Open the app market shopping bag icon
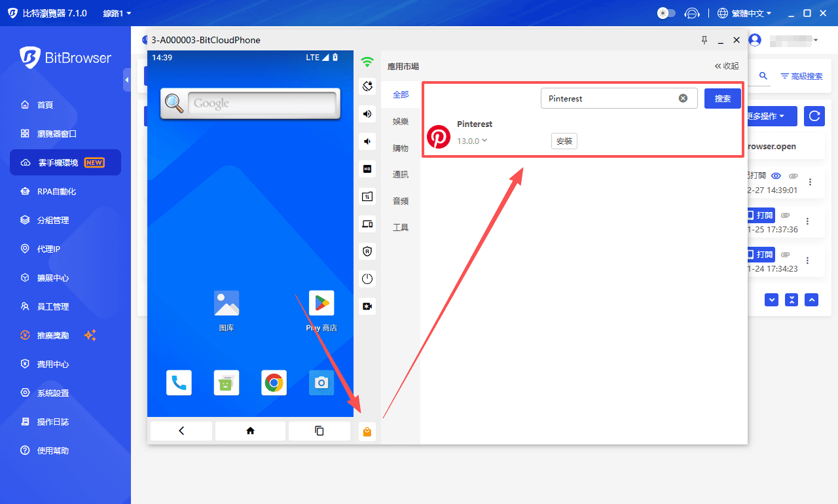The image size is (838, 504). [x=367, y=431]
